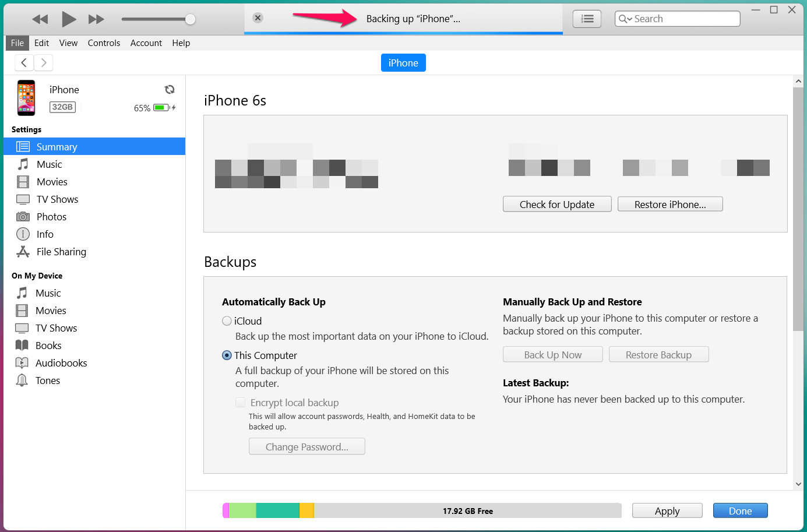Click the sync icon next to iPhone
Viewport: 807px width, 532px height.
[x=170, y=90]
